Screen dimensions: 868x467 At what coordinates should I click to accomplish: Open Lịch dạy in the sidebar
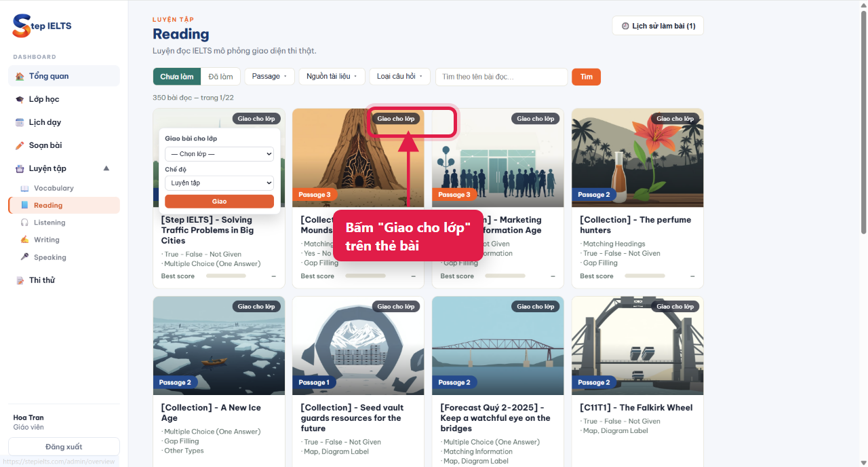[x=64, y=122]
